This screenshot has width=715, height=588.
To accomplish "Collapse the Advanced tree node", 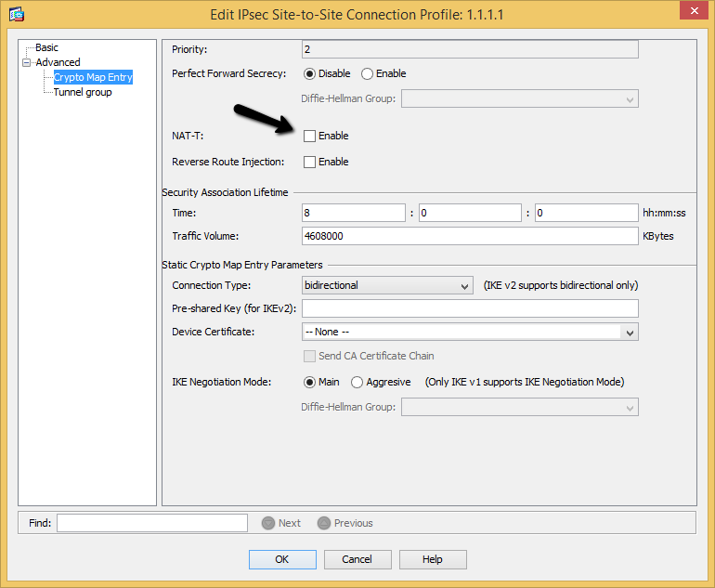I will (x=26, y=62).
